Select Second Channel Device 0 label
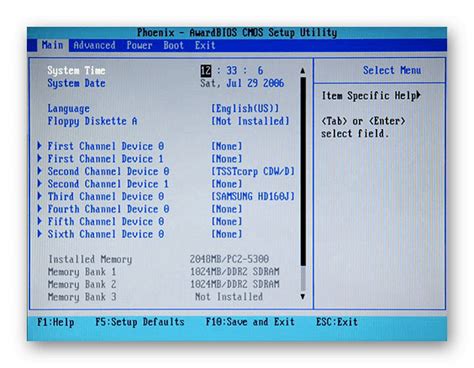Screen dimensions: 474x368 pos(108,171)
